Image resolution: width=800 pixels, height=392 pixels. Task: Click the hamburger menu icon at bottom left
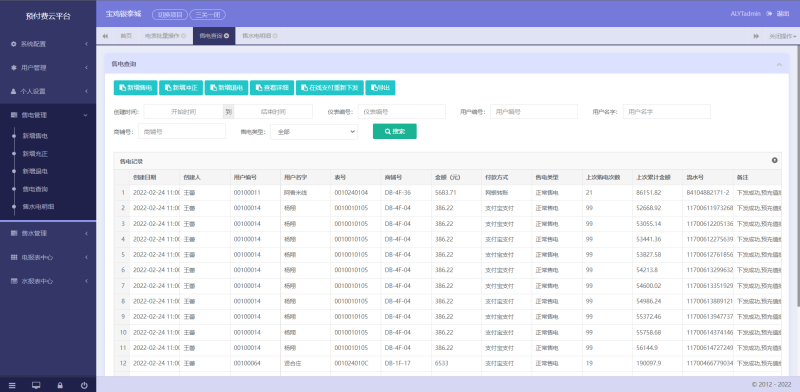point(12,385)
